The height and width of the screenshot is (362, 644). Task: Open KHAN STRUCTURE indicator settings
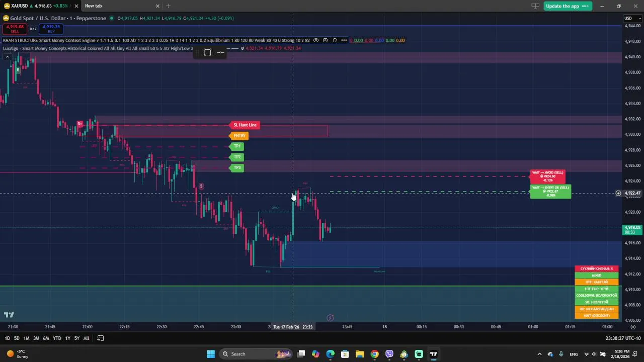[325, 40]
